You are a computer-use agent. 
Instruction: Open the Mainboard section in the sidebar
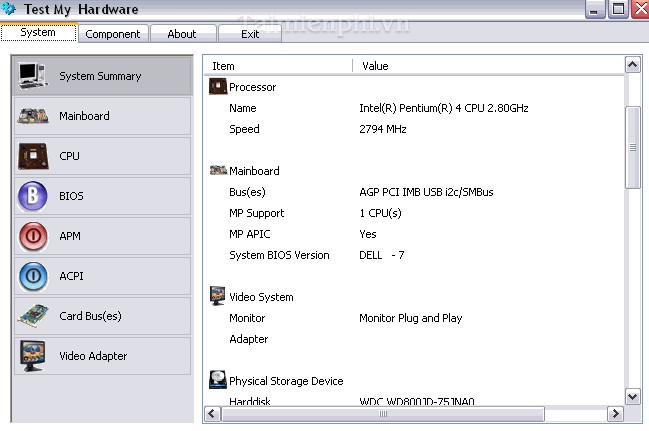pyautogui.click(x=103, y=116)
